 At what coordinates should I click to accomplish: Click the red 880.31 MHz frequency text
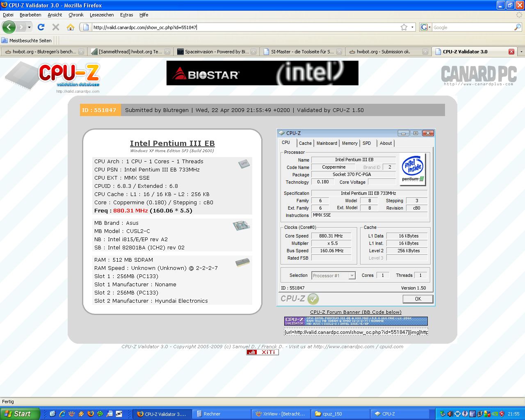point(130,210)
